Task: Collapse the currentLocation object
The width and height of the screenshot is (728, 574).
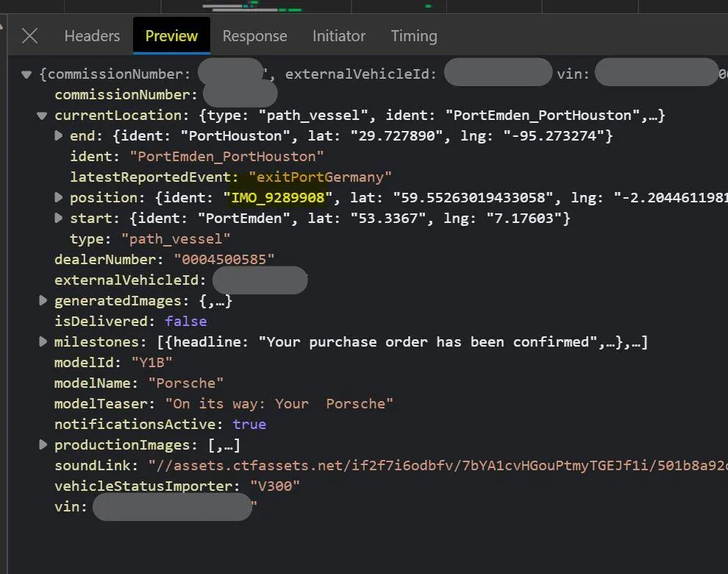Action: coord(42,116)
